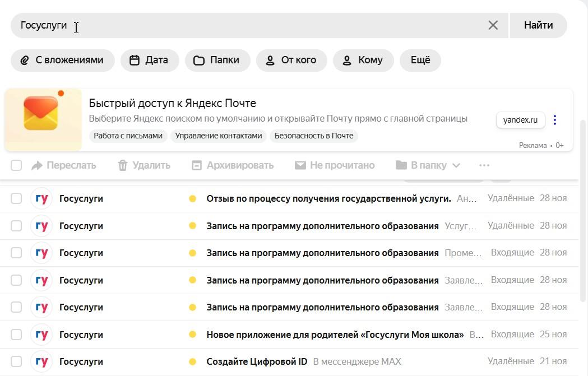Click the Archive box icon
Image resolution: width=588 pixels, height=376 pixels.
[196, 165]
